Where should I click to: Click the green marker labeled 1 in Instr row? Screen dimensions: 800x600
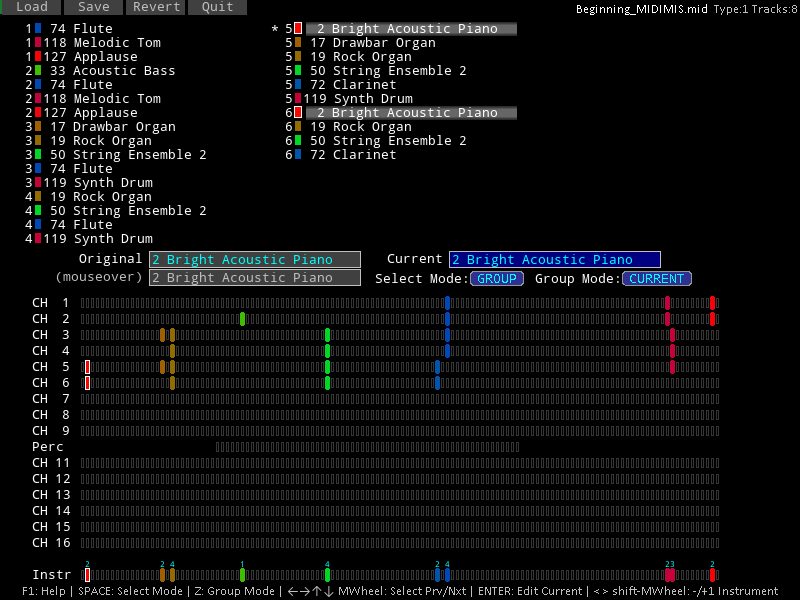coord(243,575)
